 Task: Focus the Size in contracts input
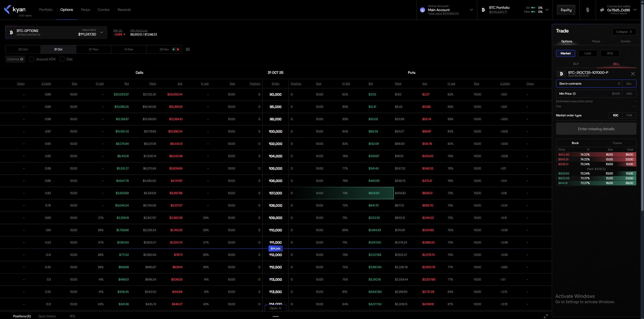pyautogui.click(x=589, y=84)
